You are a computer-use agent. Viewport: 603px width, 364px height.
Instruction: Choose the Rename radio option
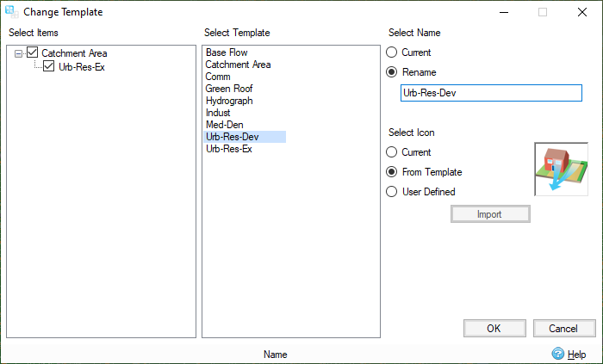click(x=392, y=72)
